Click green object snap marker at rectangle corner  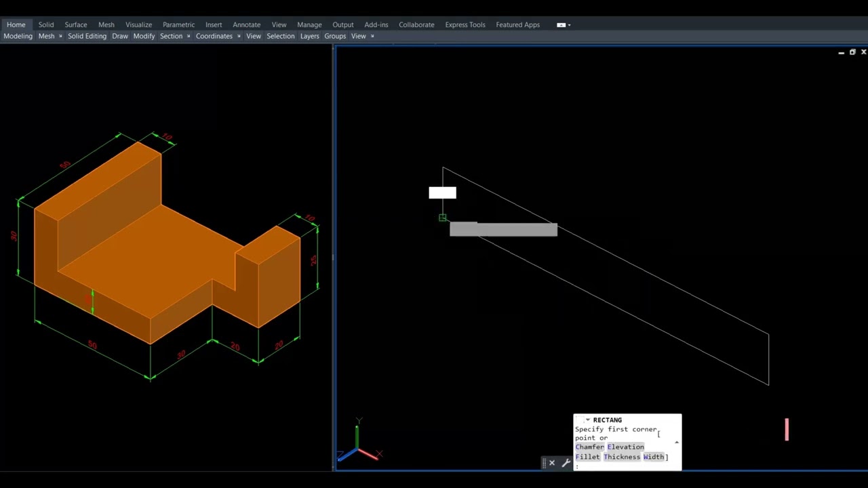coord(443,218)
